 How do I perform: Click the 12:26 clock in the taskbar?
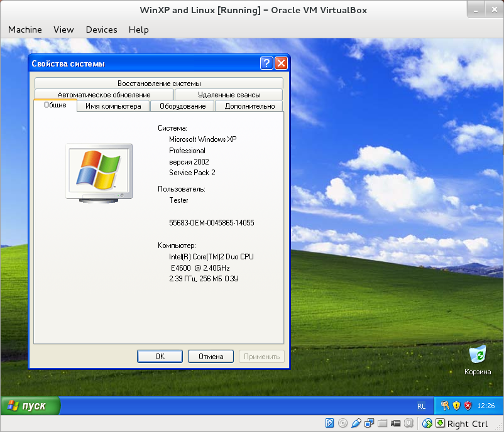point(486,405)
